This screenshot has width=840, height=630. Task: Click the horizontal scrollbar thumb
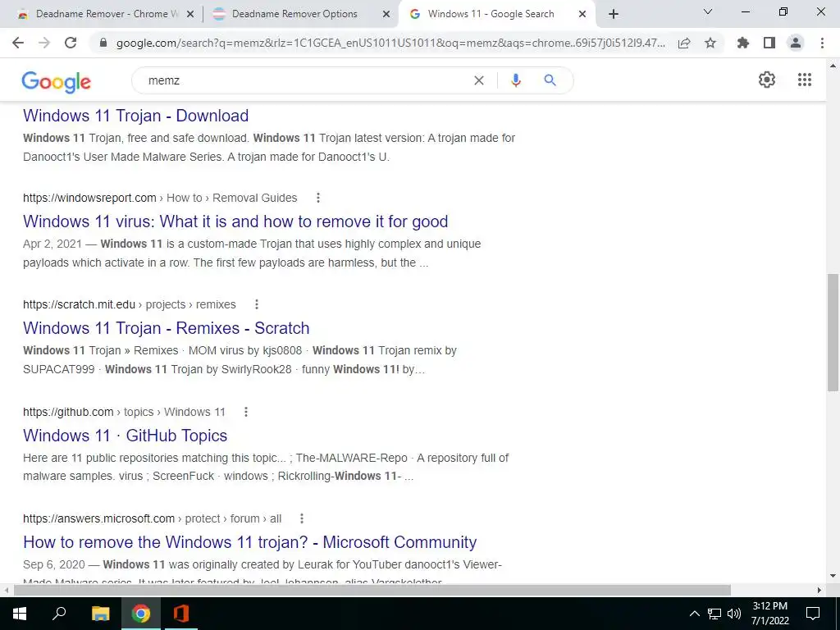pyautogui.click(x=372, y=591)
